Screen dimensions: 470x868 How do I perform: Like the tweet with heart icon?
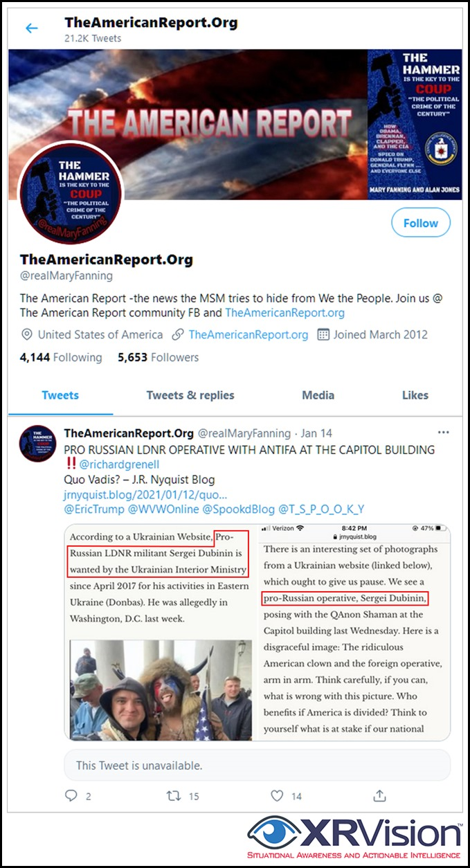(277, 796)
